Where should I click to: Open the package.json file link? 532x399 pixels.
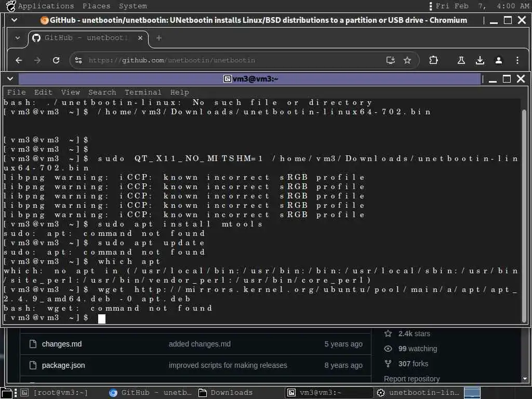click(x=63, y=365)
